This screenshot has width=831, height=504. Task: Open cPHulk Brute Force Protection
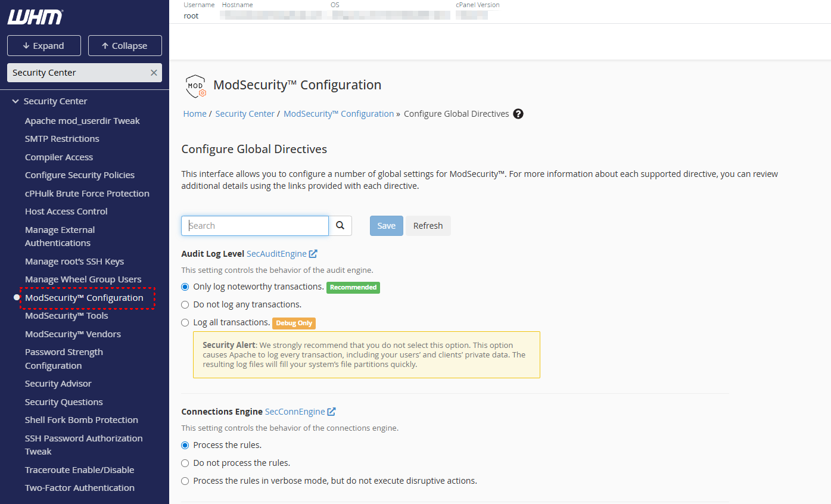(87, 194)
